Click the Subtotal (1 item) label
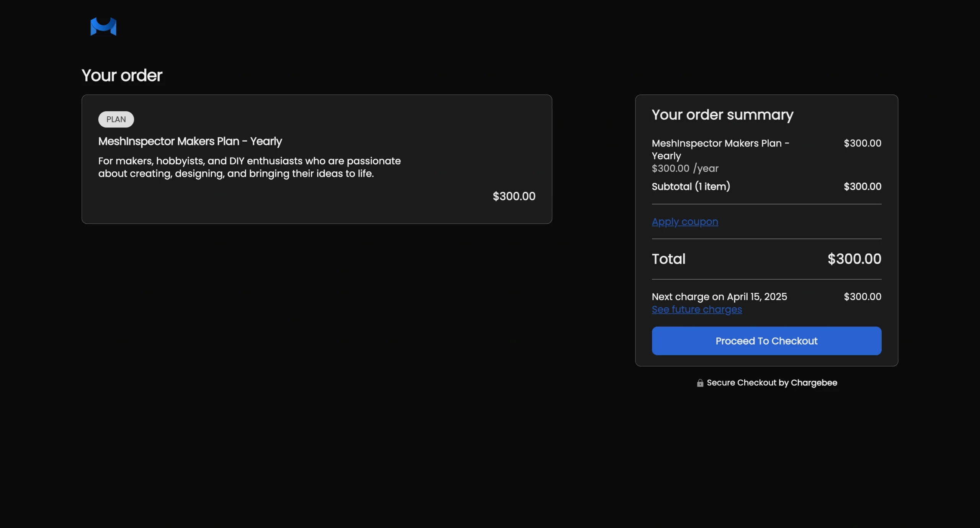 691,186
